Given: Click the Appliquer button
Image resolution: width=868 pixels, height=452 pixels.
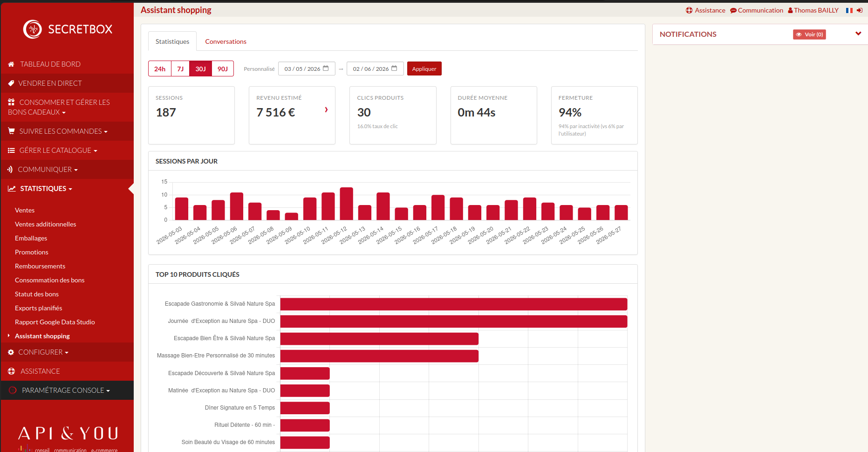Looking at the screenshot, I should (424, 68).
